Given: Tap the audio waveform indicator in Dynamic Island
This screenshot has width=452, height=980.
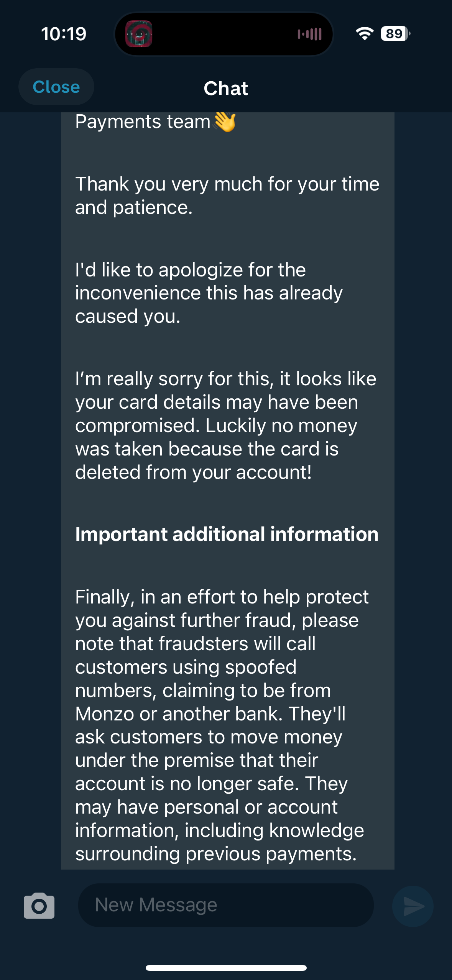Looking at the screenshot, I should (309, 34).
